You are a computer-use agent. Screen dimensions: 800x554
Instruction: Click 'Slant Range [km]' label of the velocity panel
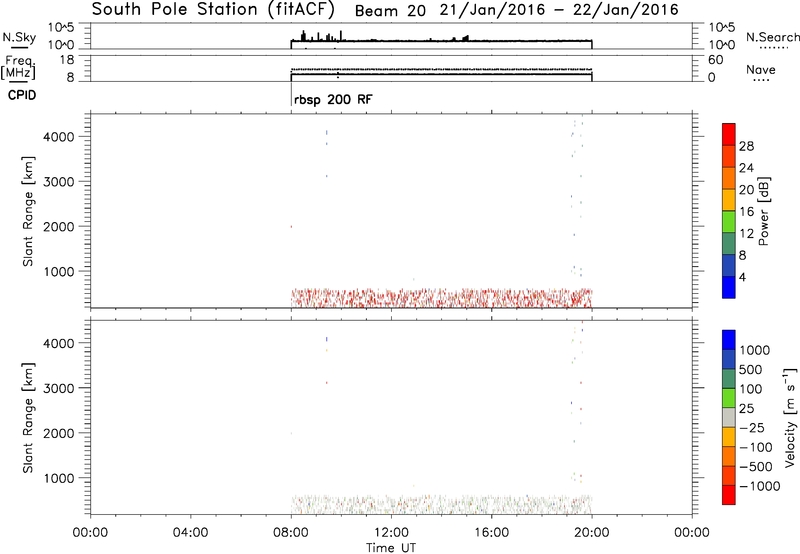coord(28,418)
